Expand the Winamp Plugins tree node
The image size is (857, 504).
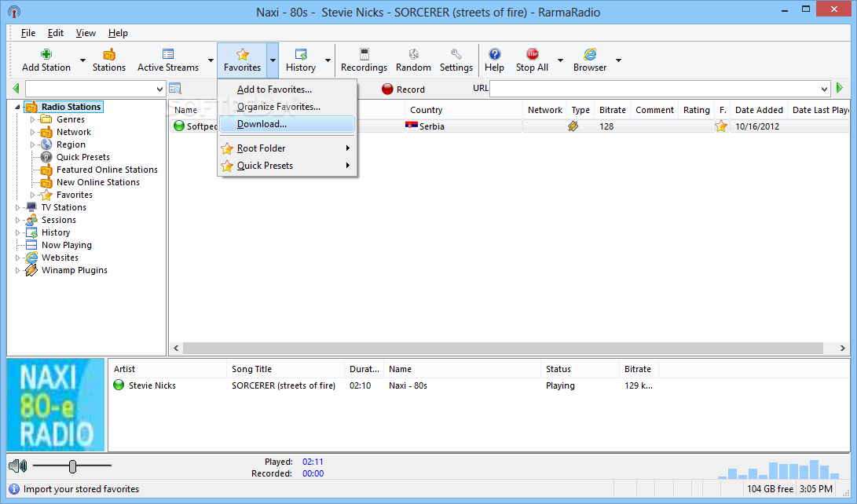pos(17,270)
